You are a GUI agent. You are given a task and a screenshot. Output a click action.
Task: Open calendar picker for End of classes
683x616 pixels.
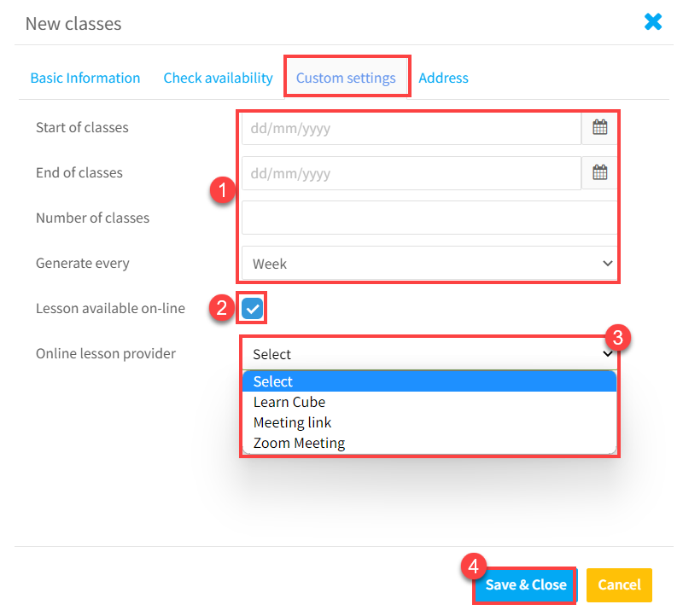[x=599, y=173]
